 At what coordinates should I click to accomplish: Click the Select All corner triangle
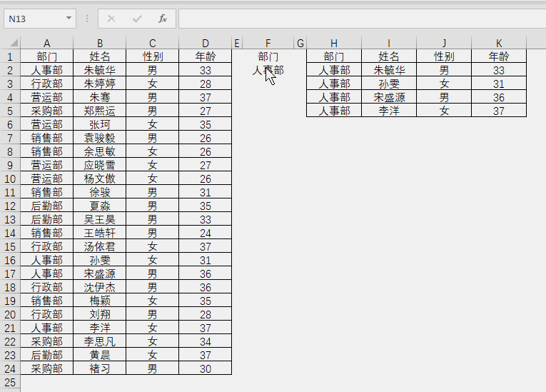[14, 43]
